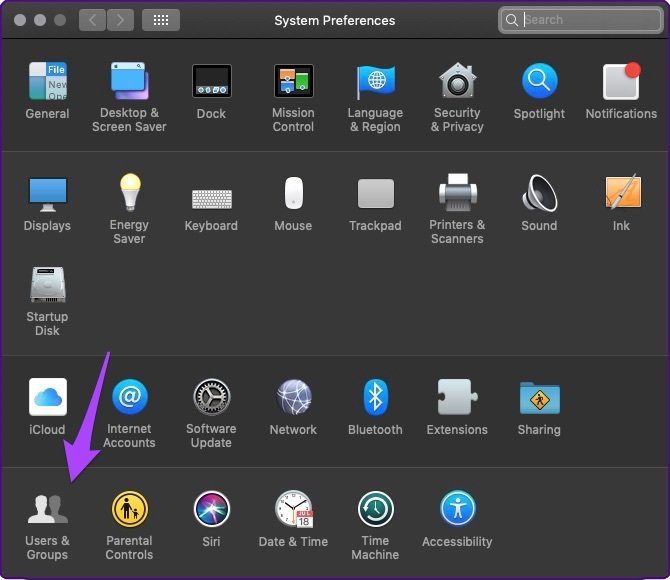The height and width of the screenshot is (580, 670).
Task: Minimize the System Preferences window
Action: (40, 20)
